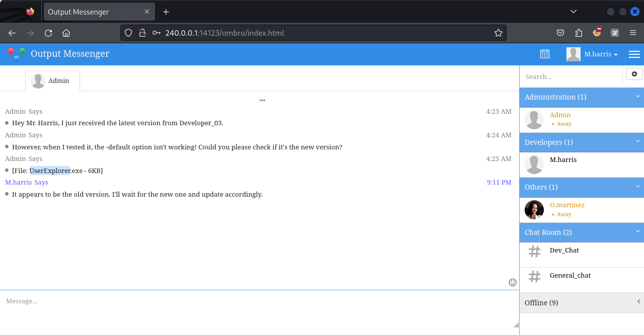Click the 'It appears to be the old version' message
Screen dimensions: 644x335
click(137, 195)
